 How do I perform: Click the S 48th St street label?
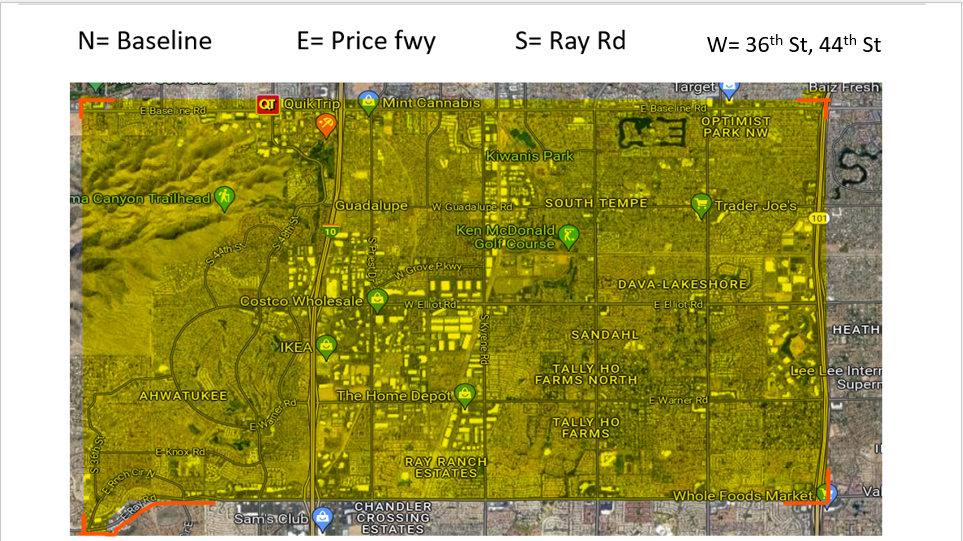coord(286,233)
